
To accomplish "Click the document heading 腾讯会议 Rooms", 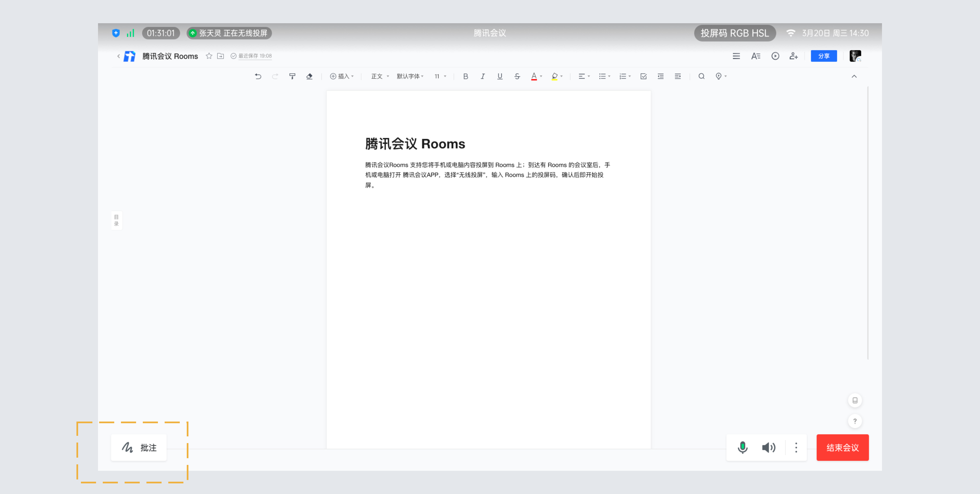I will tap(415, 144).
